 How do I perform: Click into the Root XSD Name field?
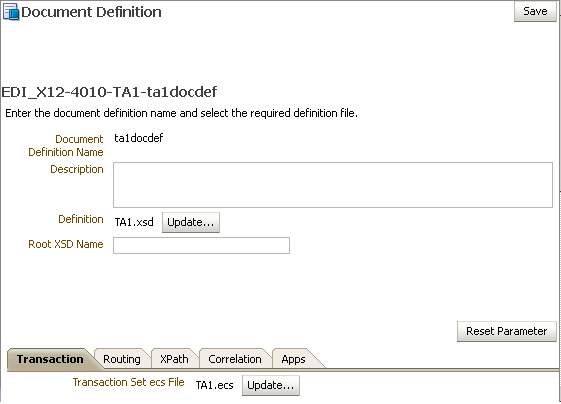[201, 245]
